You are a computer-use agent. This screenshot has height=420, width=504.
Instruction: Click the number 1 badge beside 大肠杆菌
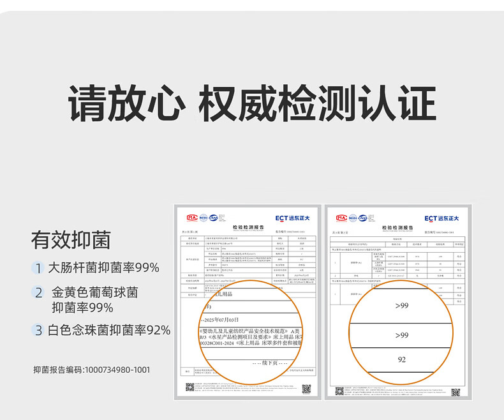[38, 268]
